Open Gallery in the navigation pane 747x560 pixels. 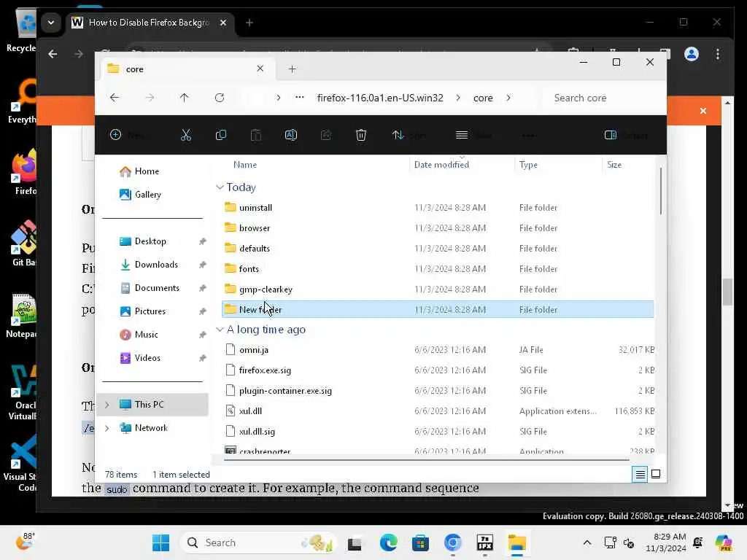(x=147, y=194)
